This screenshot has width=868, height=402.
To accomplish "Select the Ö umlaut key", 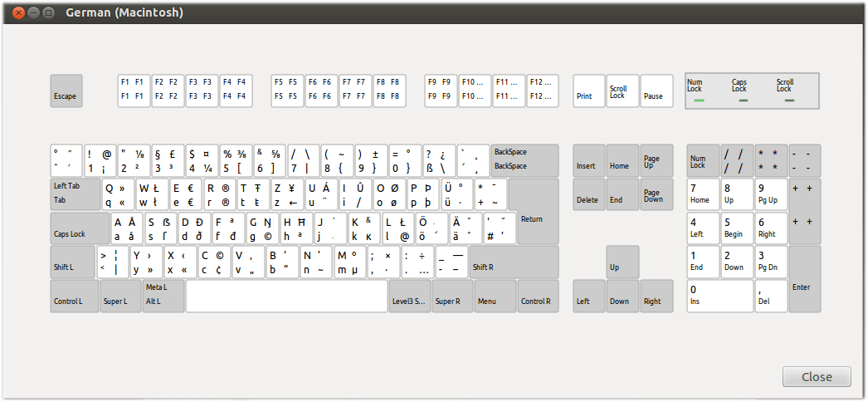I will [x=432, y=228].
